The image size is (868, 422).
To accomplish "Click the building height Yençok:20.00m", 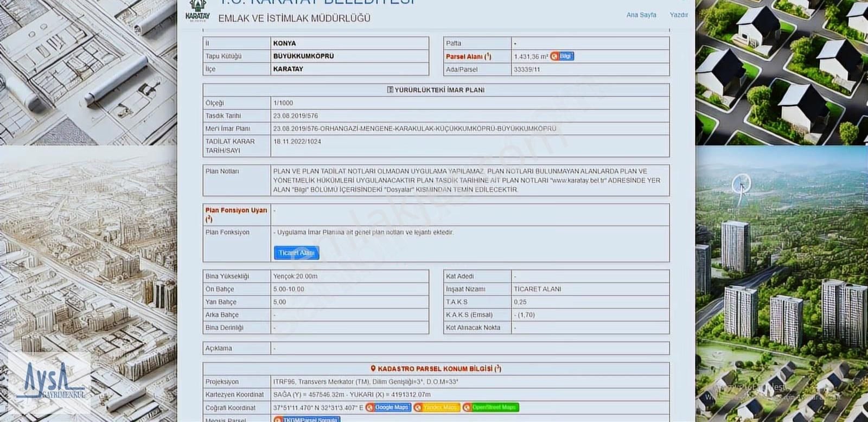I will 295,277.
